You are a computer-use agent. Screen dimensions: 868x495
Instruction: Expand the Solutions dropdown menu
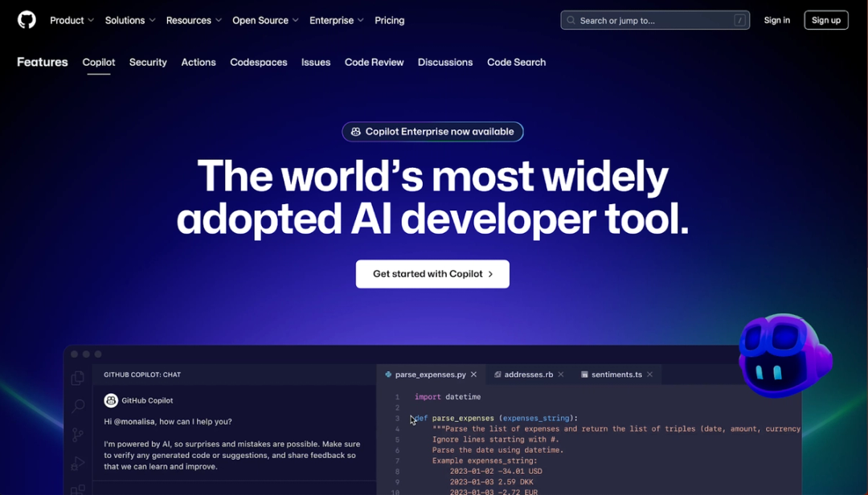pyautogui.click(x=130, y=20)
